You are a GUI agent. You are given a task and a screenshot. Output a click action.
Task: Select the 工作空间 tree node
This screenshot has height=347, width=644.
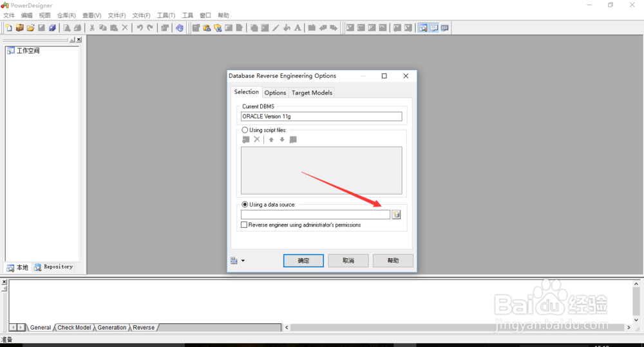(23, 50)
